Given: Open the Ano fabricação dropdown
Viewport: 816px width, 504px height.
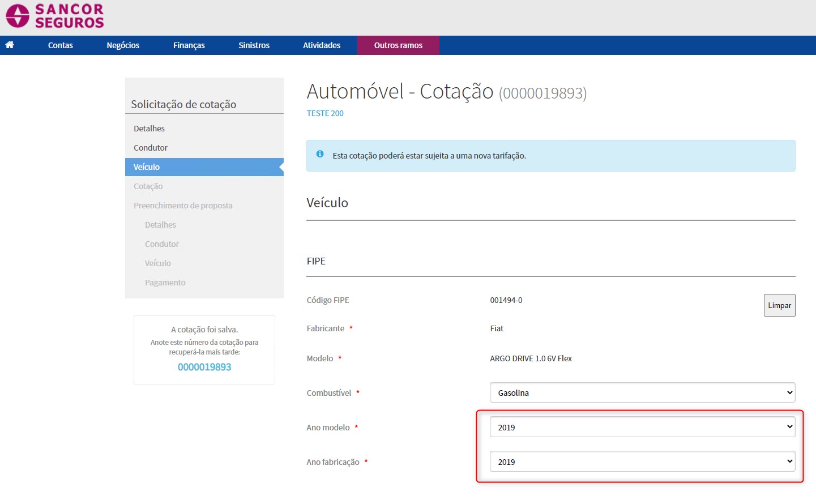Looking at the screenshot, I should [642, 462].
